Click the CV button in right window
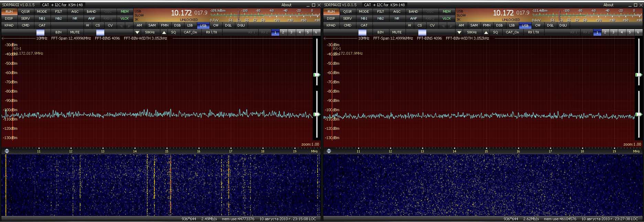Image resolution: width=644 pixels, height=222 pixels. (432, 25)
